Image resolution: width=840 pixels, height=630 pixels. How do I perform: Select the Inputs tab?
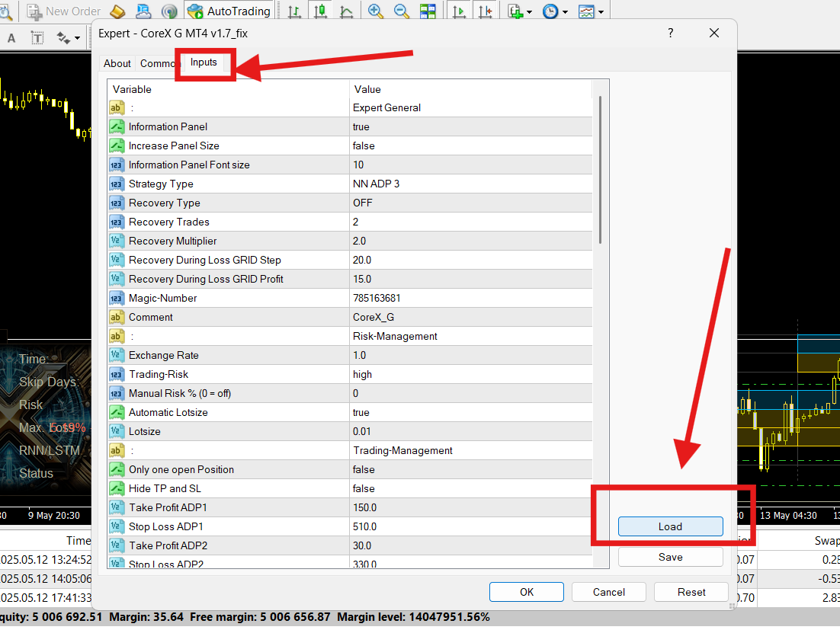coord(204,62)
